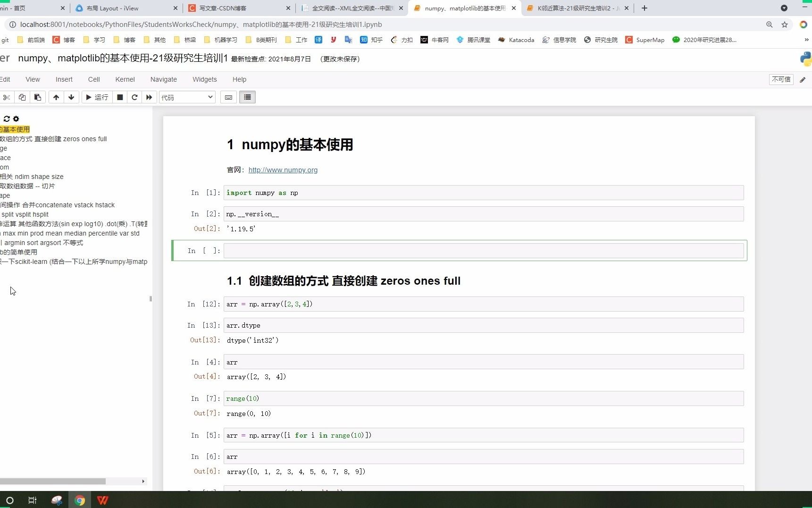Viewport: 812px width, 508px height.
Task: Click the pencil edit icon near 不可信
Action: pos(803,80)
